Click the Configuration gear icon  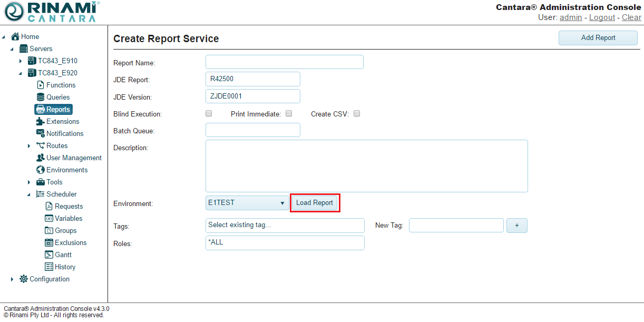[24, 279]
